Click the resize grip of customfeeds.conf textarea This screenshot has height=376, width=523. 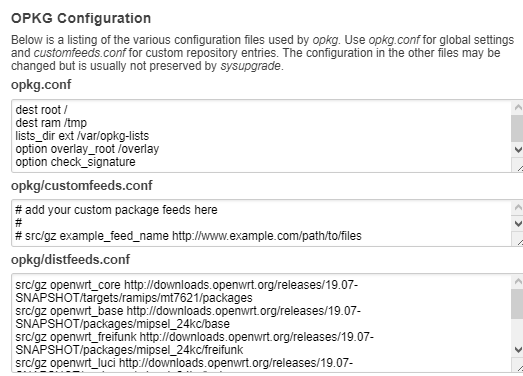coord(517,239)
